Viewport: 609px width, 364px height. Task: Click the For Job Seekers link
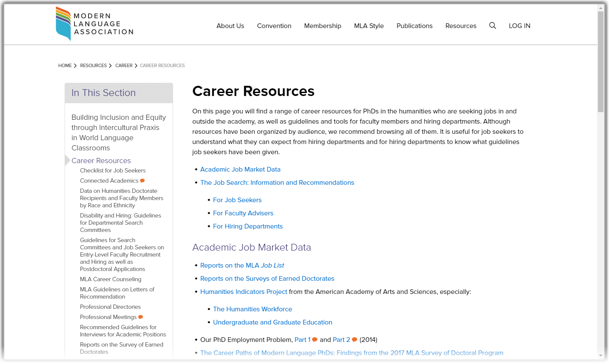(x=237, y=200)
